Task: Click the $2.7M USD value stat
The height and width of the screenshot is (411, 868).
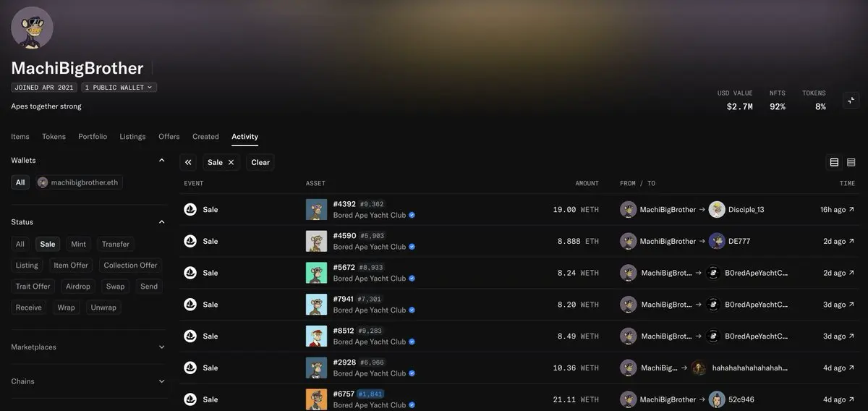Action: (x=739, y=106)
